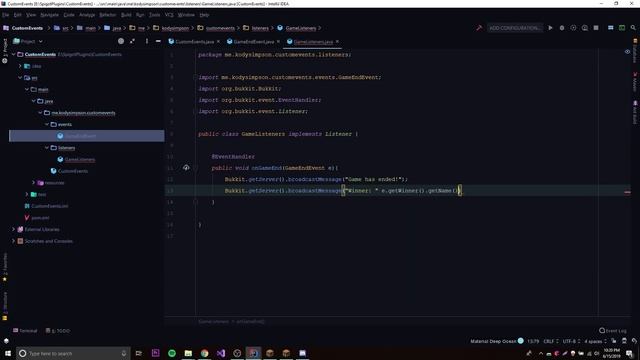The height and width of the screenshot is (360, 640).
Task: Click the read-only lock icon in status bar
Action: (614, 341)
